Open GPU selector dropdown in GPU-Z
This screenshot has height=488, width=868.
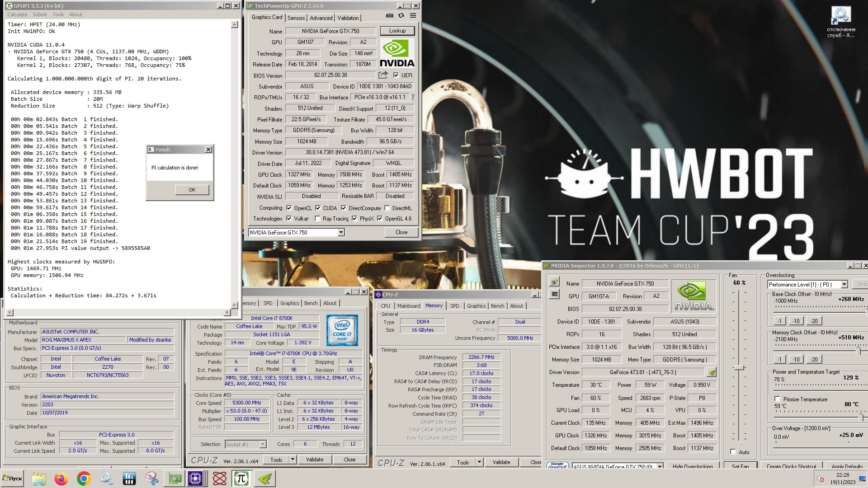(x=341, y=232)
